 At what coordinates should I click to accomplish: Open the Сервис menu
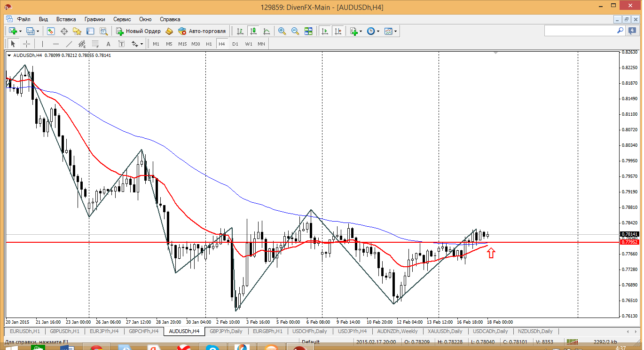[122, 19]
